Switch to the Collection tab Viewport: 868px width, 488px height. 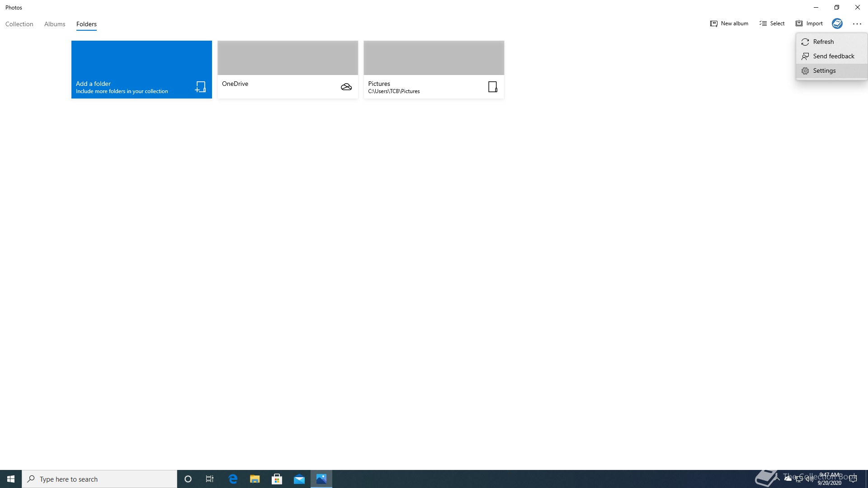19,24
